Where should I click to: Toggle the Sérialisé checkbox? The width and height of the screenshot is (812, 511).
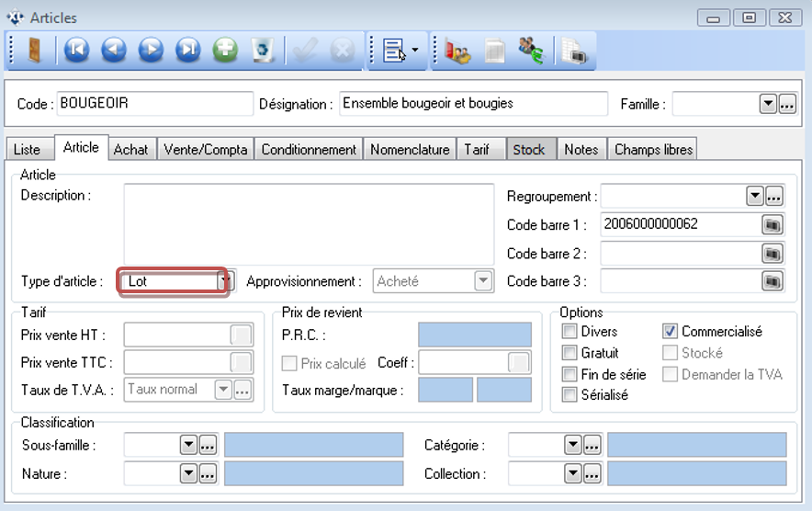pos(570,395)
